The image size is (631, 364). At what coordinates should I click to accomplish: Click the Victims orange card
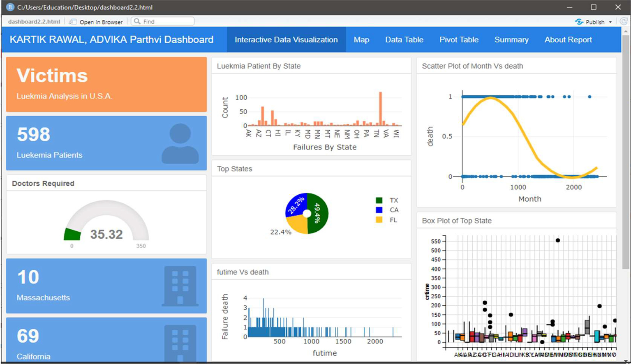[x=106, y=85]
